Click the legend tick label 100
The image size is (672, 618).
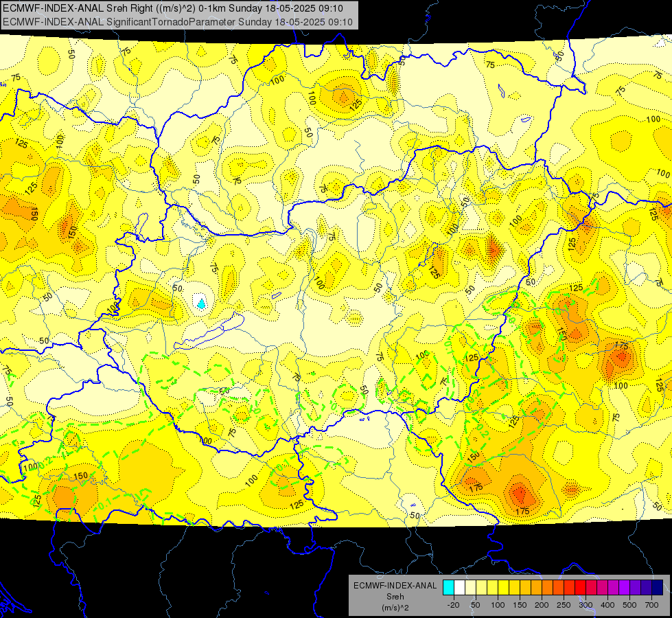coord(498,605)
